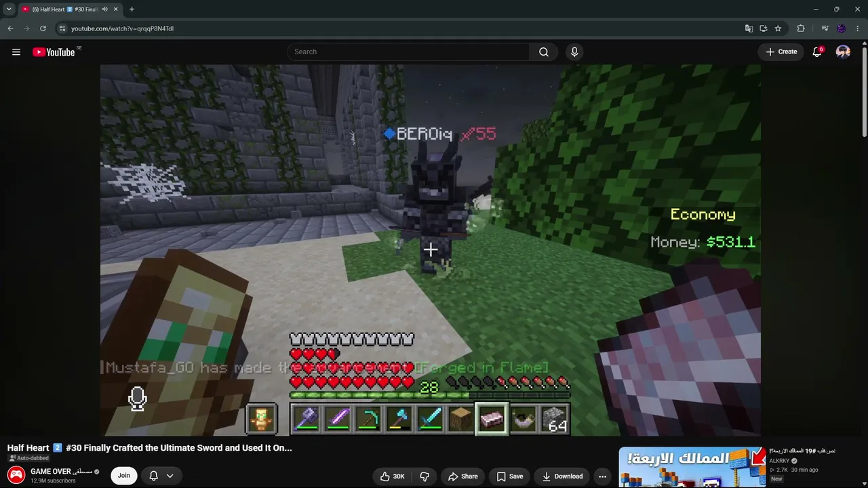This screenshot has width=868, height=488.
Task: Click the video title text 'Half Heart'
Action: coord(28,448)
